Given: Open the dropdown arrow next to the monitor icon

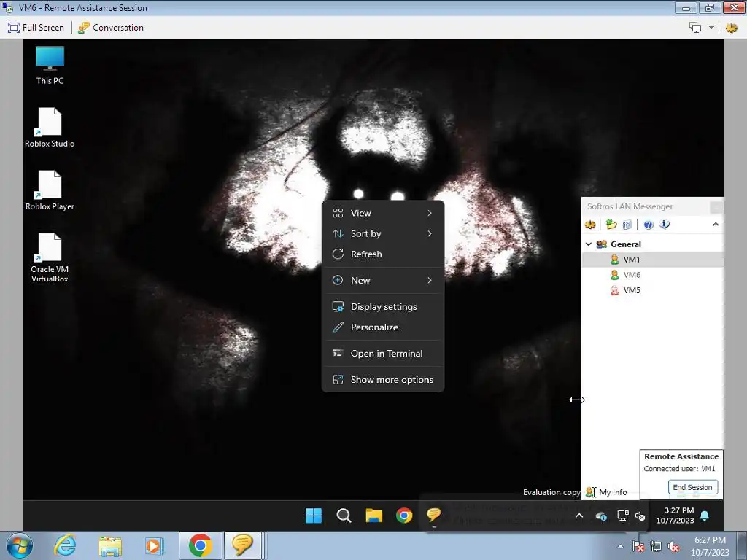Looking at the screenshot, I should click(x=711, y=28).
